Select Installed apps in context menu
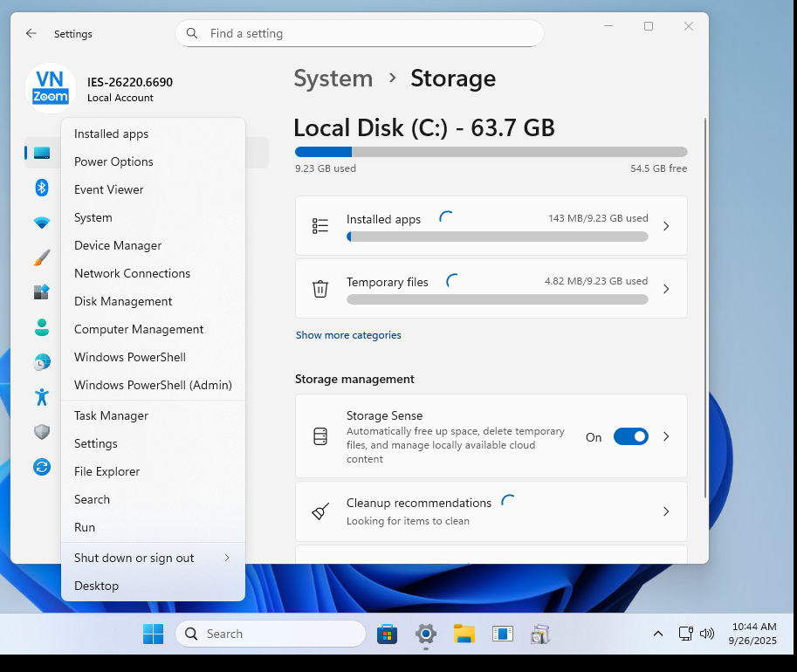 tap(153, 134)
